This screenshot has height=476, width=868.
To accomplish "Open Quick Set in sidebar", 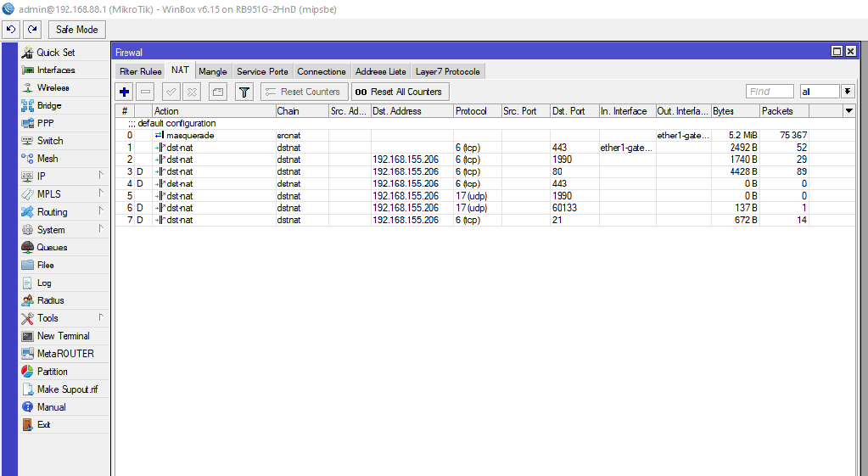I will coord(64,52).
